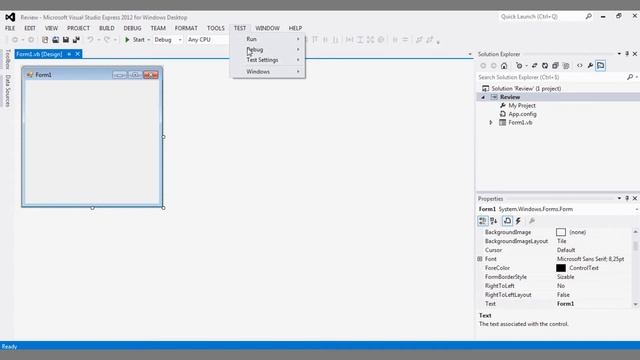Screen dimensions: 640x360
Task: Select Form1.vb in Solution Explorer
Action: coord(520,122)
